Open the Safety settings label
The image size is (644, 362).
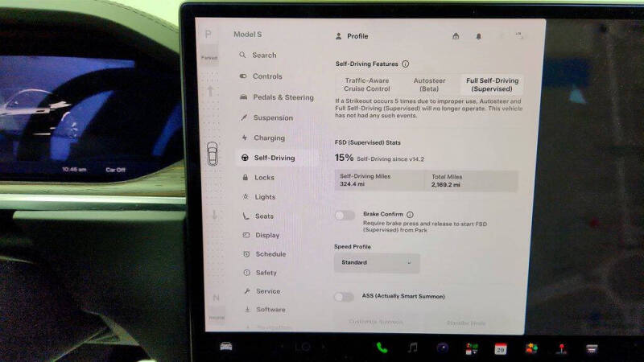[266, 273]
